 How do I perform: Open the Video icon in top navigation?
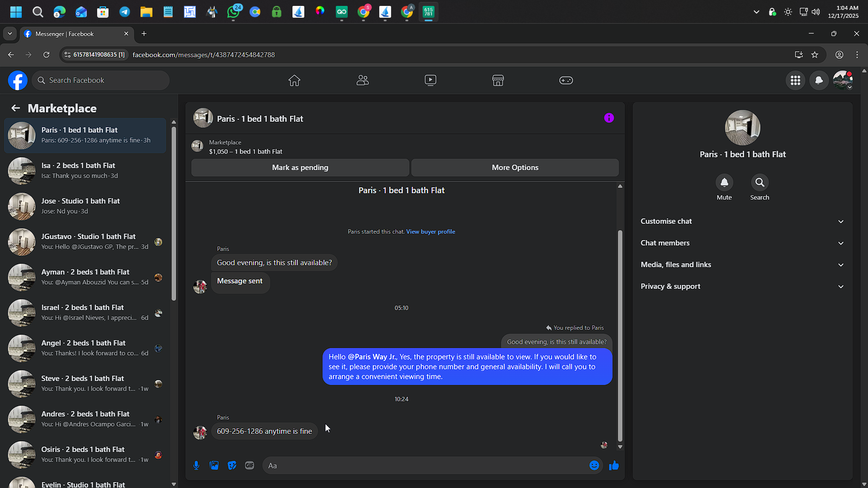click(431, 80)
